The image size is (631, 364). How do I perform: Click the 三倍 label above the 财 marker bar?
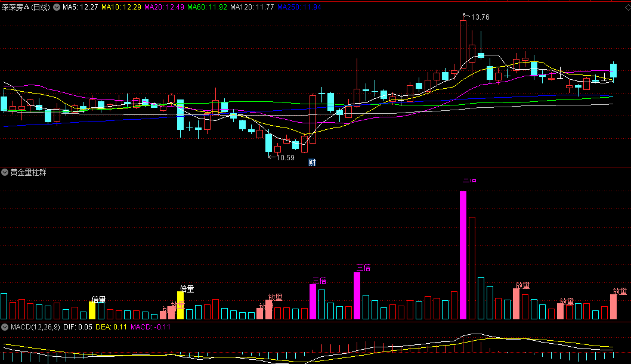[320, 281]
